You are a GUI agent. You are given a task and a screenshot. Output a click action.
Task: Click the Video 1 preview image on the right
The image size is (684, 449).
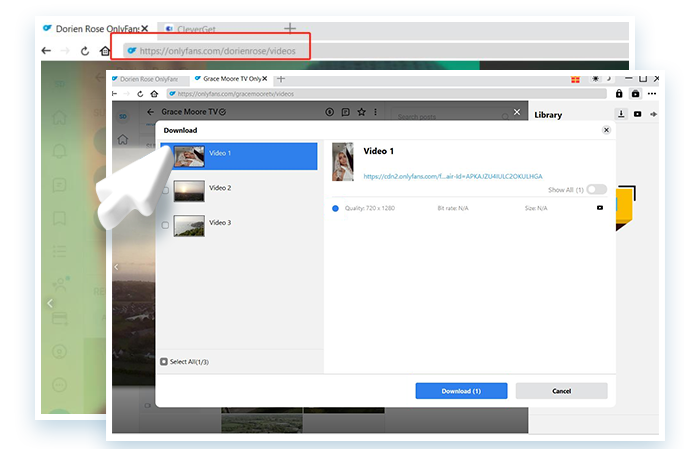(343, 161)
